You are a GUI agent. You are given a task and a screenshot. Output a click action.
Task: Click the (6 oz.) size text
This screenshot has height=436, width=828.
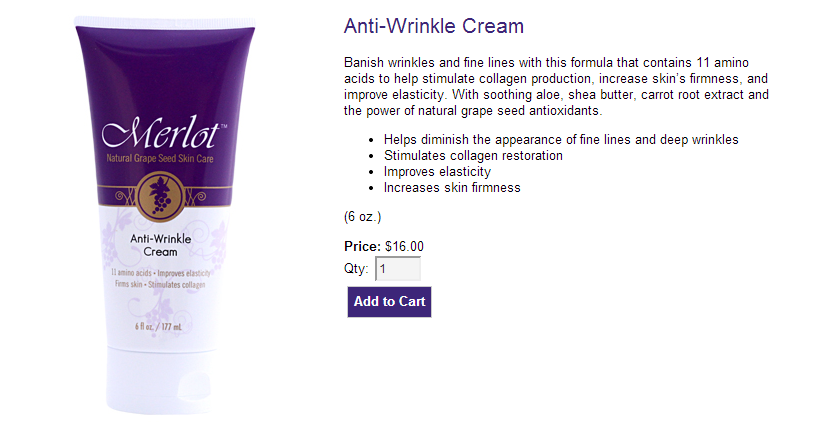362,217
